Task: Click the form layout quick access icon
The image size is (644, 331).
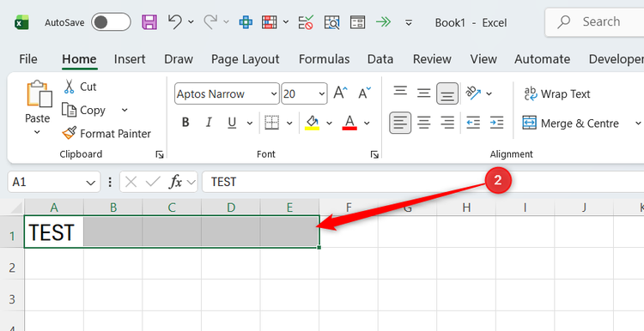Action: [x=357, y=22]
